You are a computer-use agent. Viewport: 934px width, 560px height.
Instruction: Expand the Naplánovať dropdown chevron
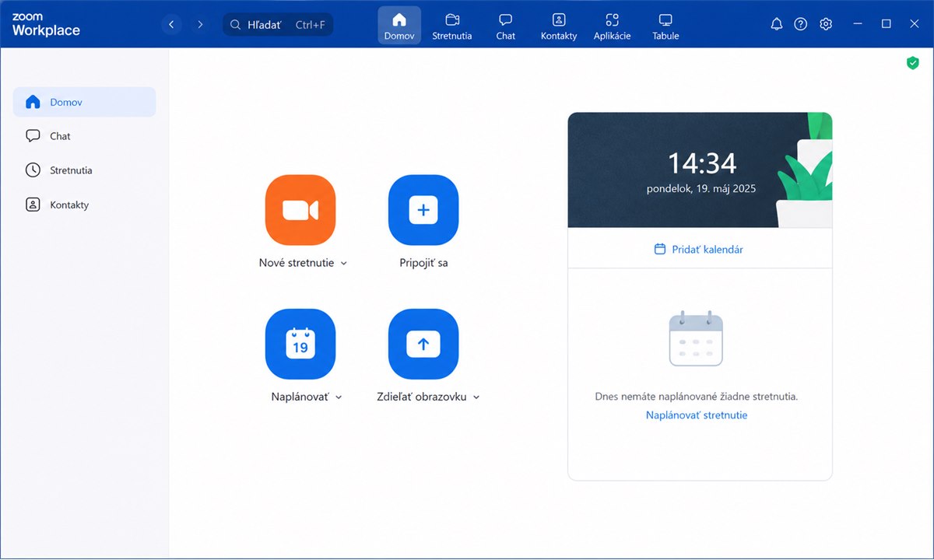(x=339, y=397)
